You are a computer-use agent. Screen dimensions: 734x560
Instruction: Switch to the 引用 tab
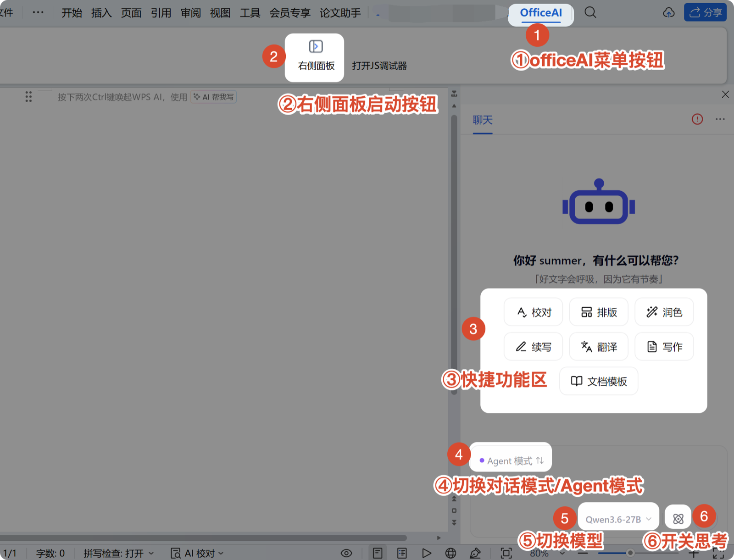(x=161, y=13)
